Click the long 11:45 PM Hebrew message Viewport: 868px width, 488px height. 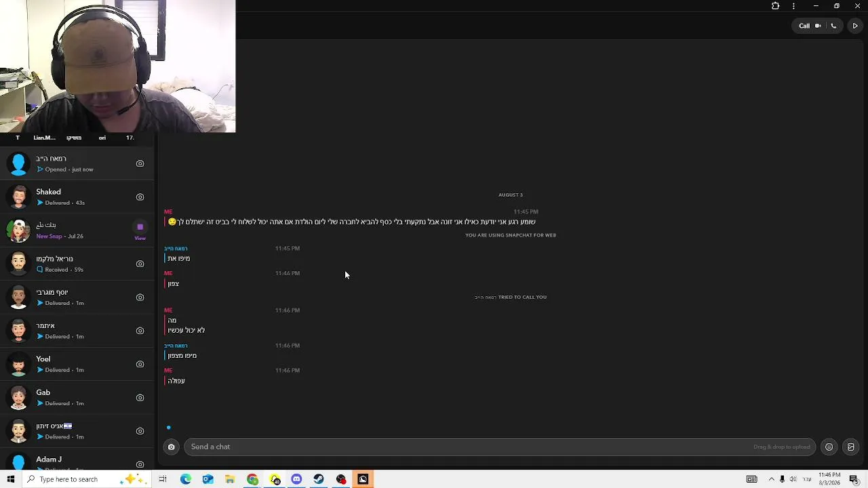point(351,222)
